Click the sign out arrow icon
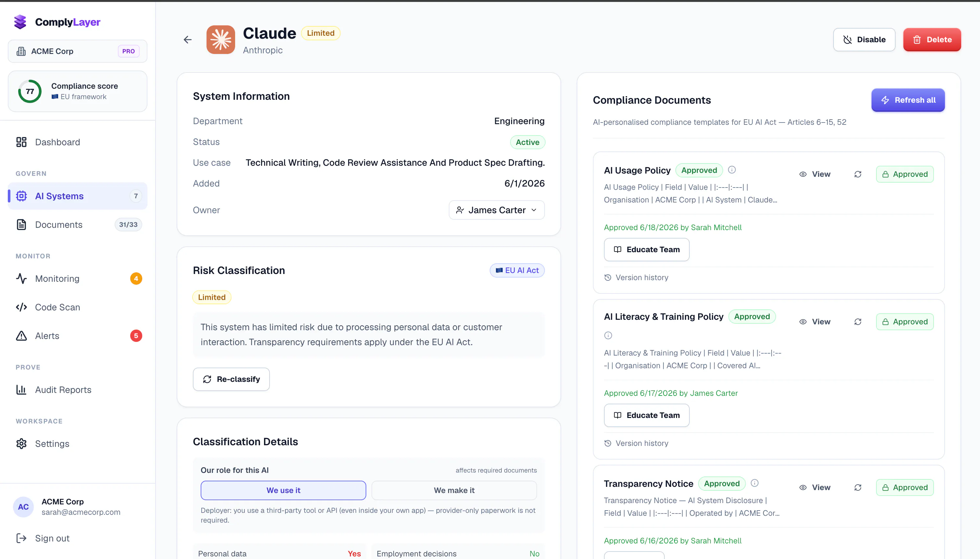 pos(21,538)
